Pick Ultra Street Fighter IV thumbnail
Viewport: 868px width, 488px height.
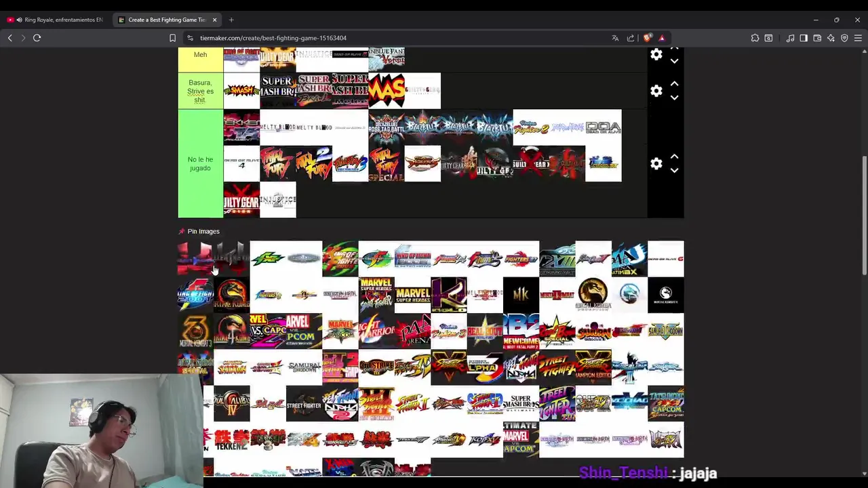pos(666,439)
